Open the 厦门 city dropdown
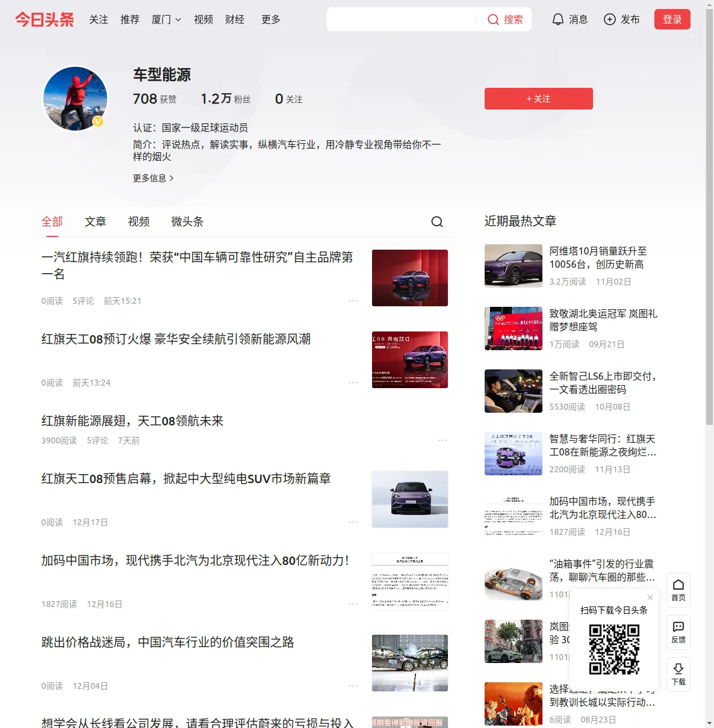The image size is (714, 728). click(x=166, y=19)
